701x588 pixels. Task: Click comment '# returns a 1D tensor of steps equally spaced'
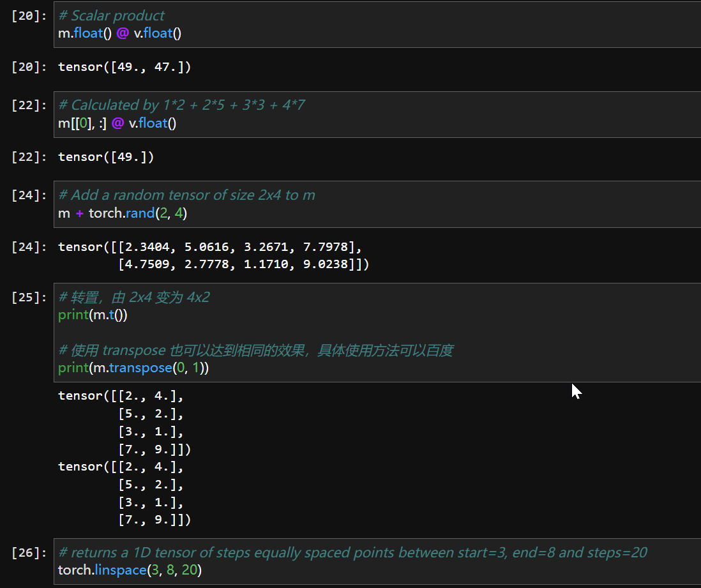(x=352, y=553)
